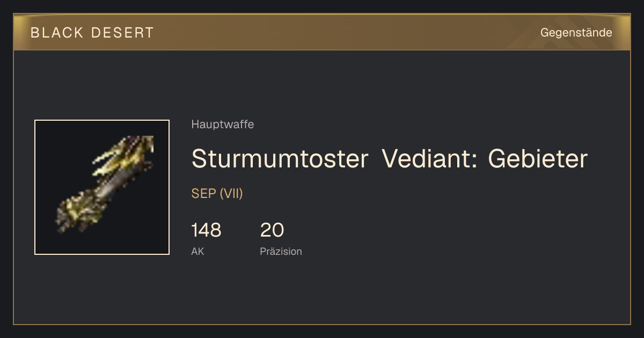Click the Sturmumtoster word in item title

[x=280, y=159]
